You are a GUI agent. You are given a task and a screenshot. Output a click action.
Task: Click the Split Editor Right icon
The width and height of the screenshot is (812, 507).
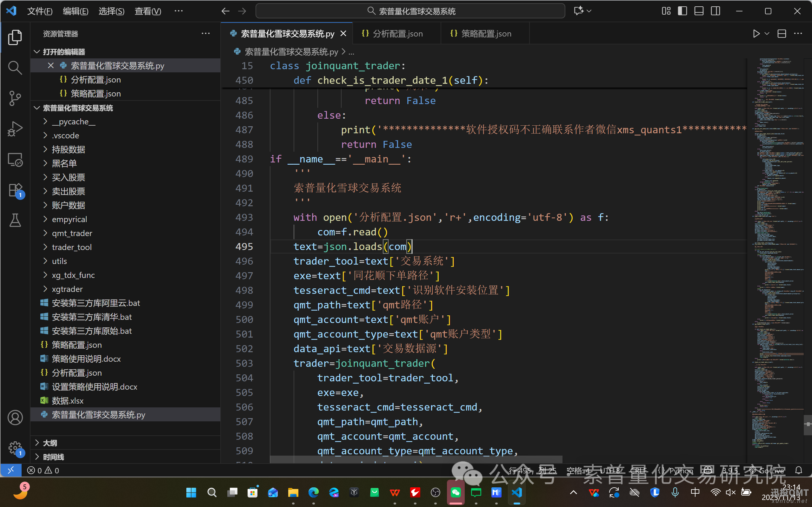[x=782, y=34]
